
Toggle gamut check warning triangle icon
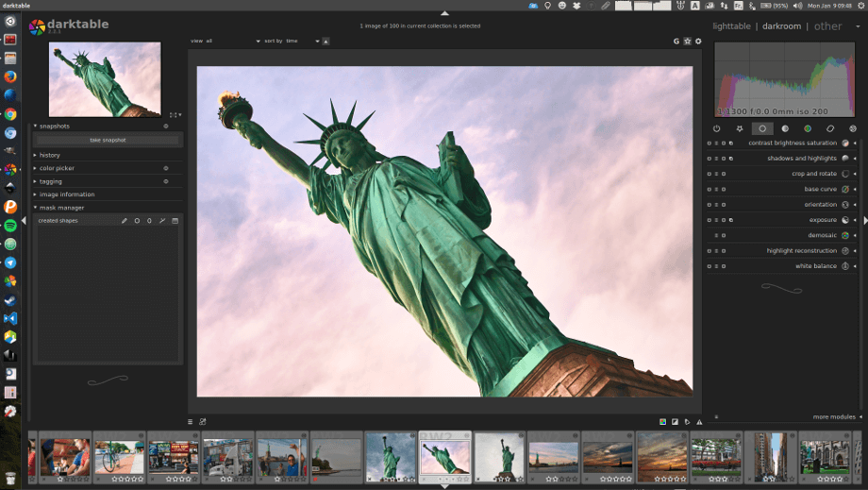tap(699, 422)
